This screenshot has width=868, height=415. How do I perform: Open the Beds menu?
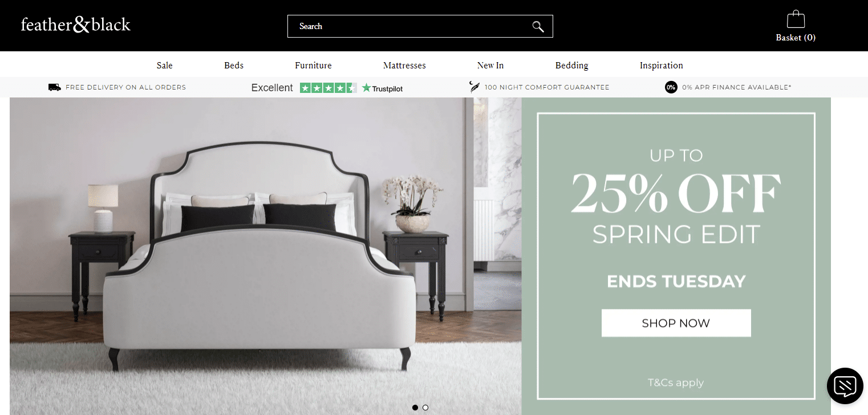234,66
